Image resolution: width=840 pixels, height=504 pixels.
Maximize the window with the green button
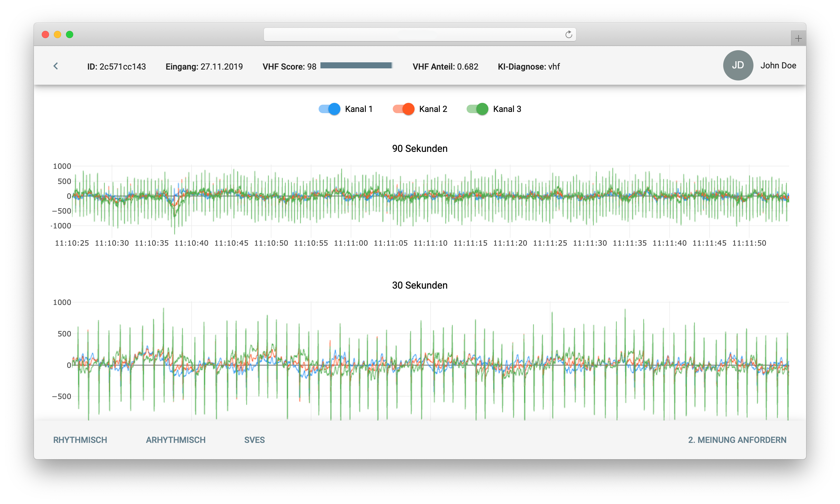[x=70, y=35]
